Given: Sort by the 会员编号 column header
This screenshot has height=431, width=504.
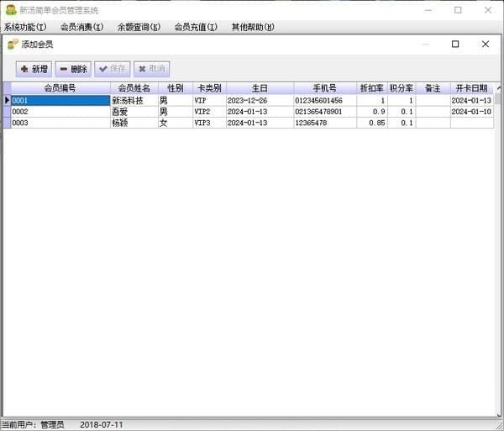Looking at the screenshot, I should tap(60, 88).
